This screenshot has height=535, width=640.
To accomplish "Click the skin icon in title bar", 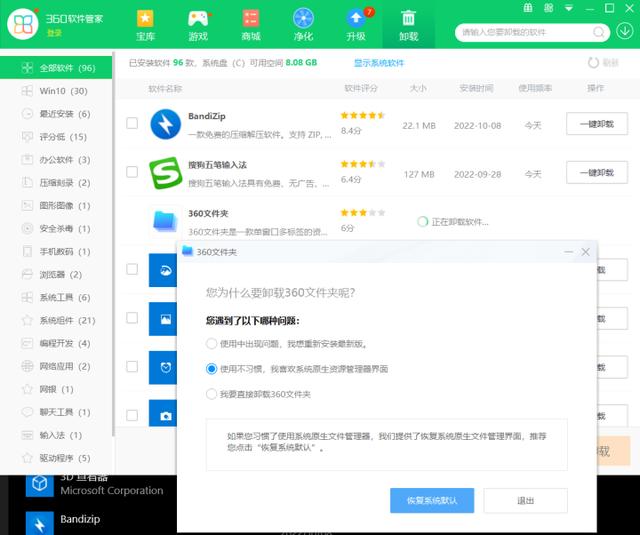I will click(549, 8).
